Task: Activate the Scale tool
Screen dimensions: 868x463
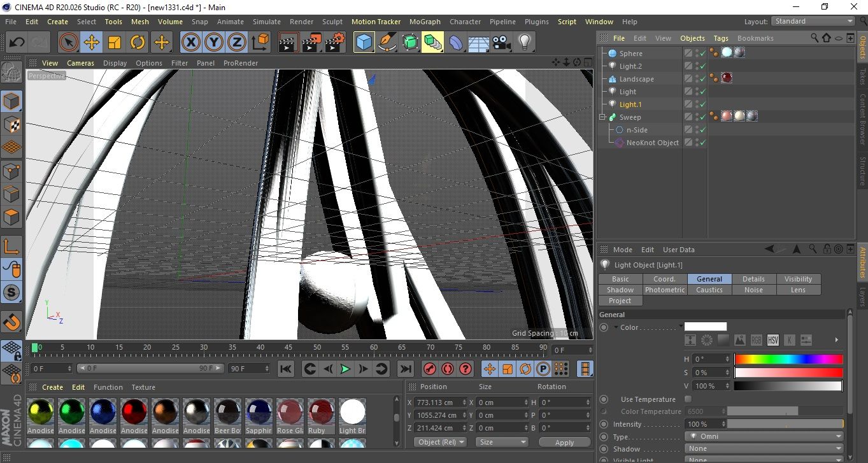Action: point(115,43)
